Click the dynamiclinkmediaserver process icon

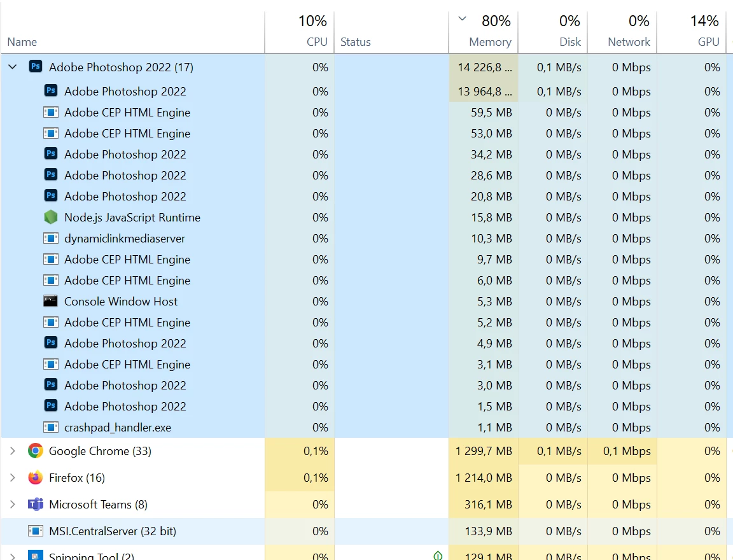click(50, 239)
